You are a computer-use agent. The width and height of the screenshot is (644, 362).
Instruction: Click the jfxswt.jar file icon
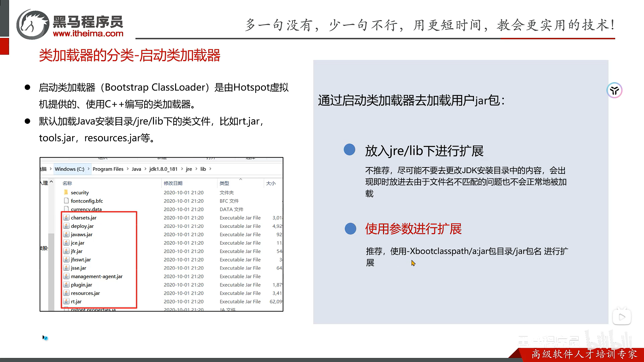(66, 259)
